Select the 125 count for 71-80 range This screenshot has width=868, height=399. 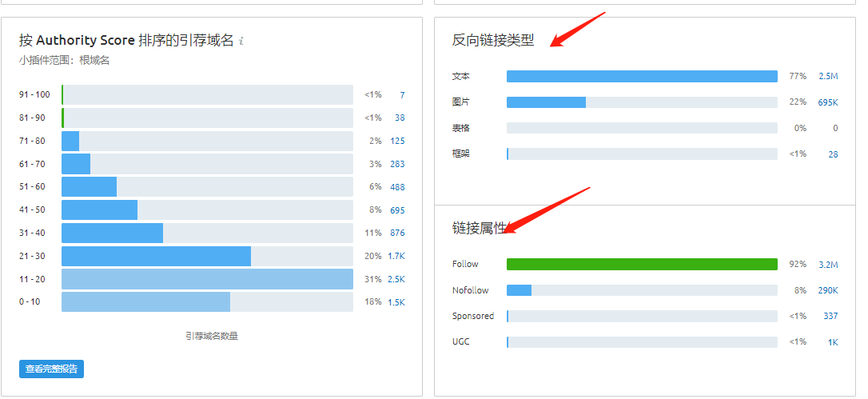pyautogui.click(x=397, y=142)
